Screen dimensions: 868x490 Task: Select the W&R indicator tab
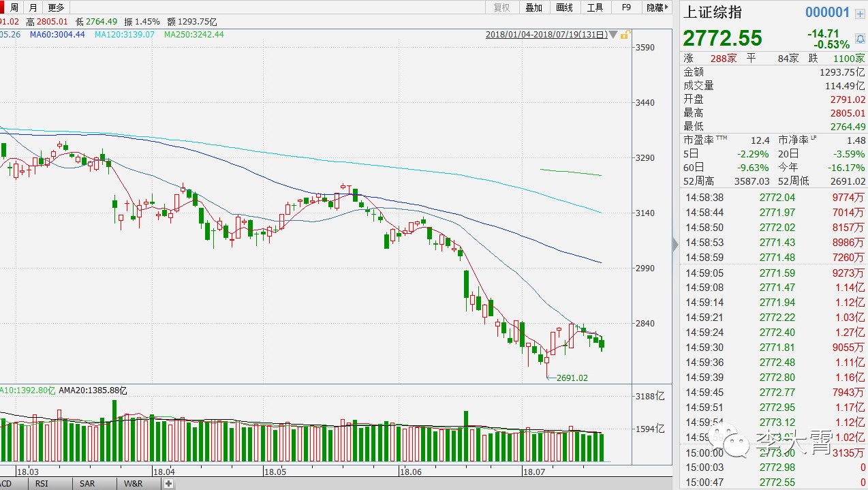(x=134, y=484)
